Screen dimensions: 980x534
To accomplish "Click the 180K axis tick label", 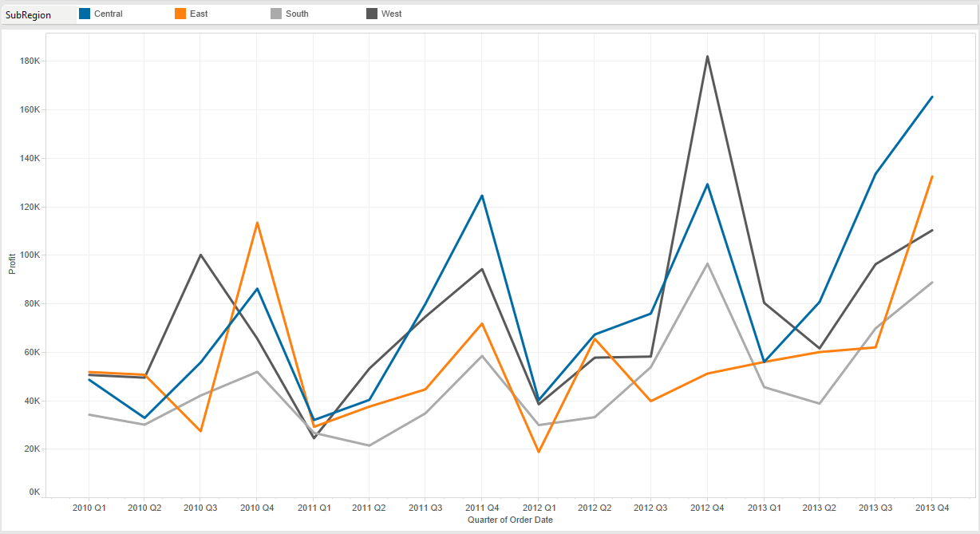I will point(29,59).
